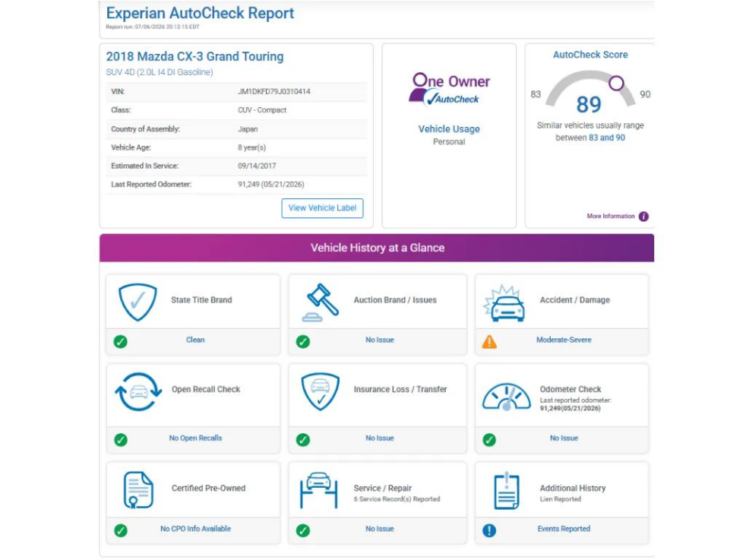Viewport: 746px width, 560px height.
Task: Open the Events Reported link
Action: [x=564, y=529]
